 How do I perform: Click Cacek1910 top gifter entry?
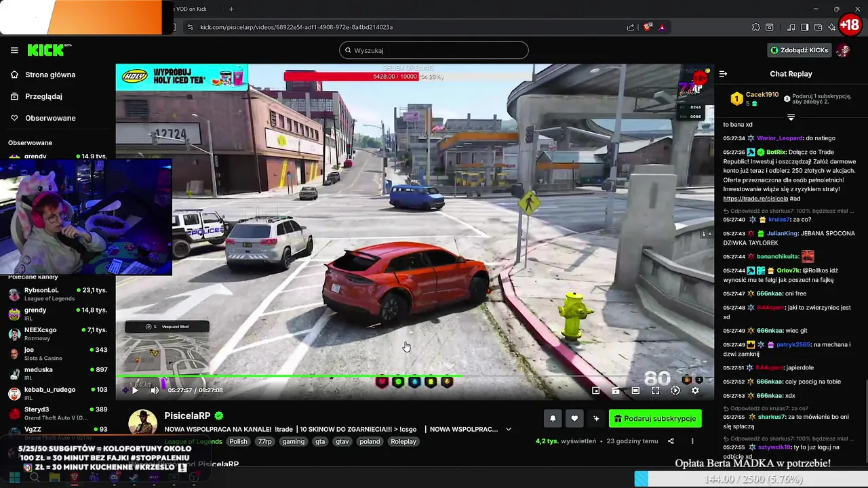(753, 98)
